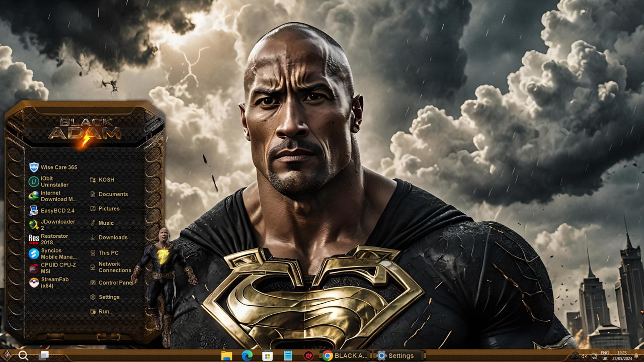Open the Downloads folder

point(109,237)
